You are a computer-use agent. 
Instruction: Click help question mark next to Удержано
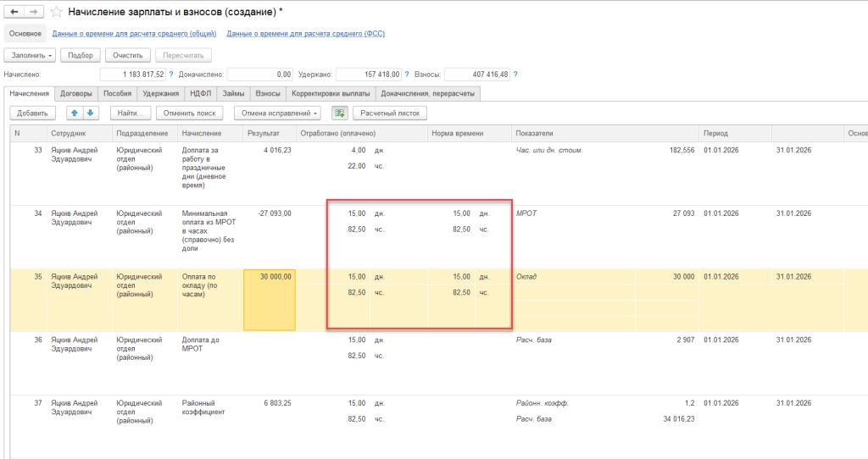click(407, 75)
